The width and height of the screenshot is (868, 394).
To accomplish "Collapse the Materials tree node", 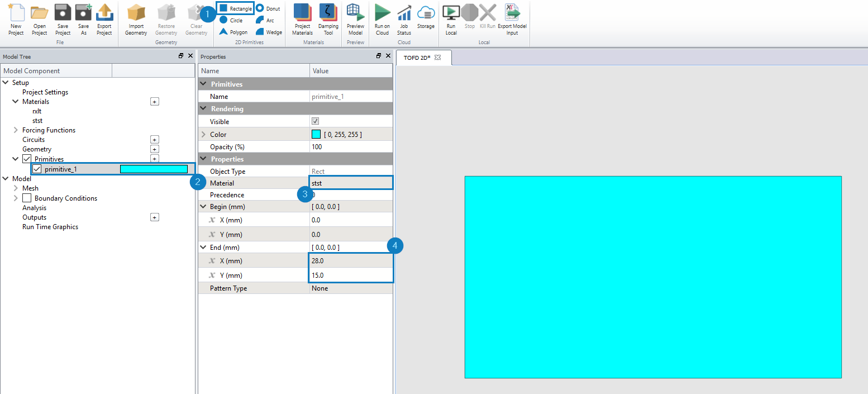I will (16, 102).
